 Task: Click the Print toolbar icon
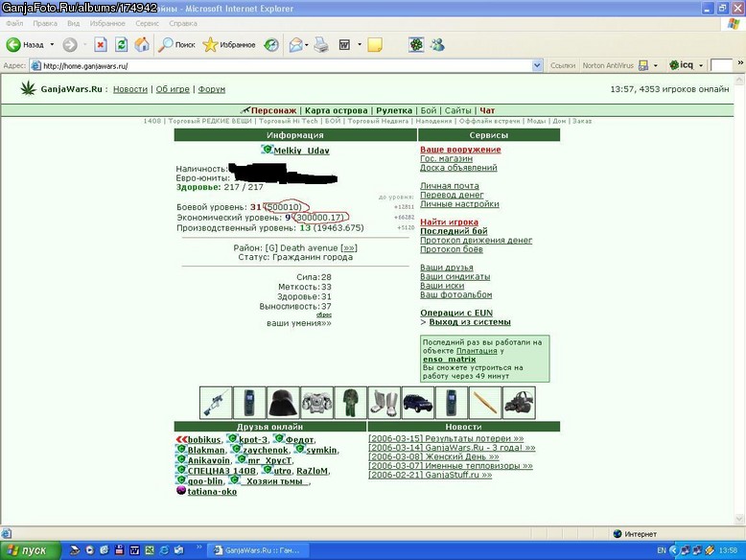pos(321,45)
